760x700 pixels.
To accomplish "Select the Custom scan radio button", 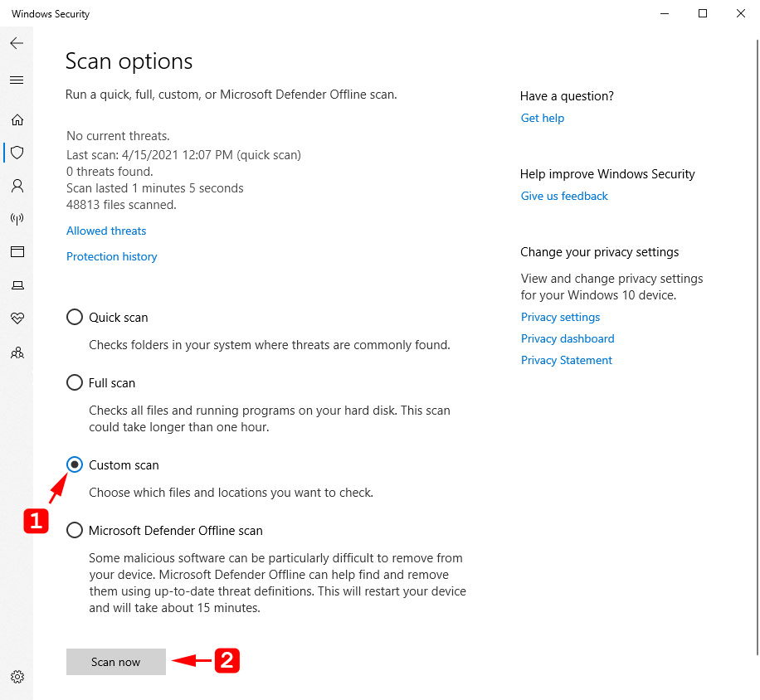I will 74,465.
